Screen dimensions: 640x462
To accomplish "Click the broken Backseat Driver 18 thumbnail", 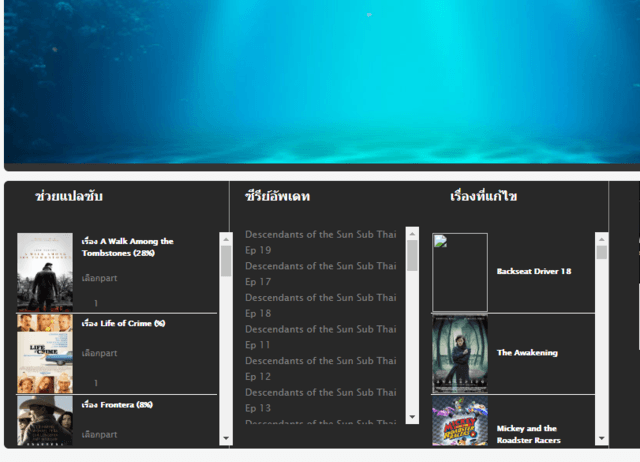I will pyautogui.click(x=460, y=272).
